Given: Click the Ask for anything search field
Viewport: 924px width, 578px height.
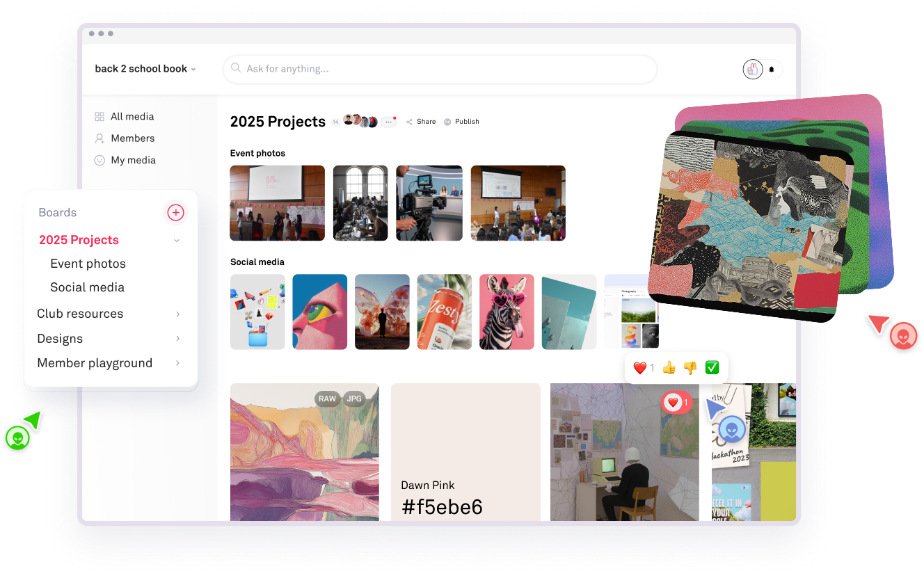Looking at the screenshot, I should click(x=440, y=69).
